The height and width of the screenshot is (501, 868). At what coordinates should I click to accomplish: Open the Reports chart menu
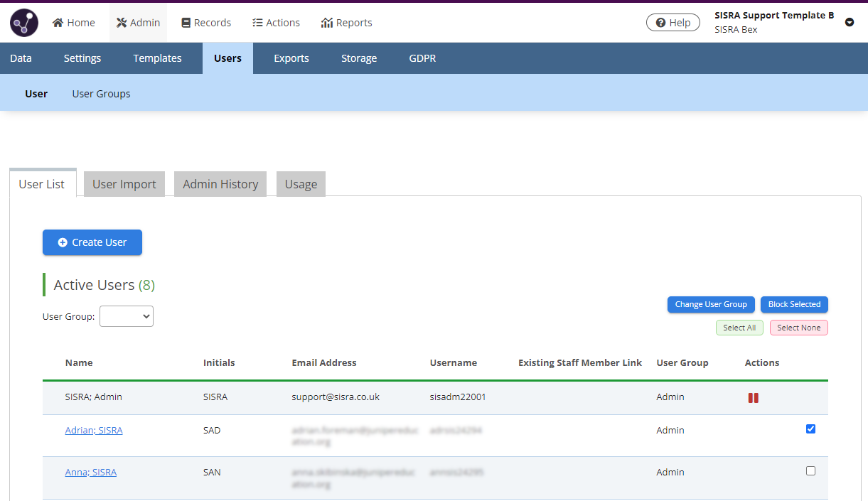[346, 23]
